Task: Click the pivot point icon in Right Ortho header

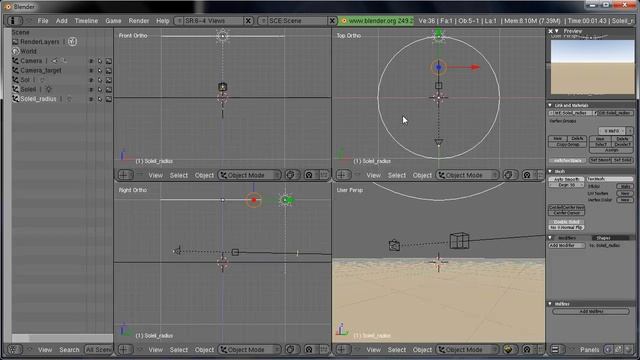Action: click(309, 349)
